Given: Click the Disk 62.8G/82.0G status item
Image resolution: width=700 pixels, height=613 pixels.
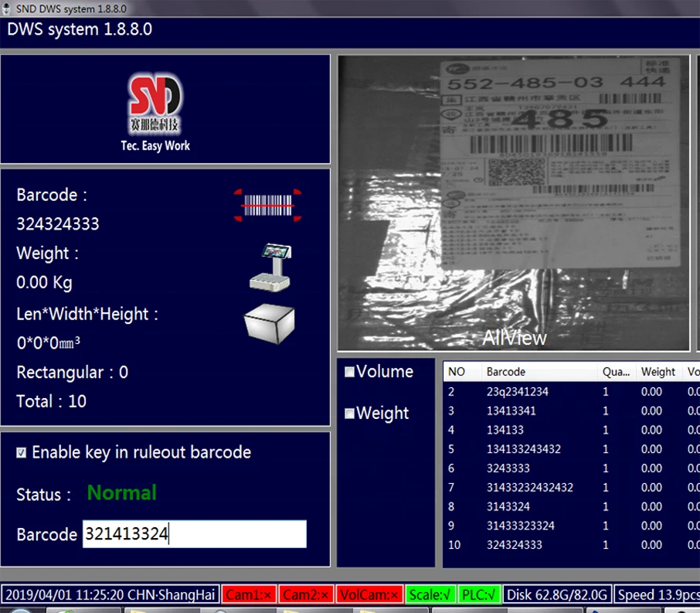Looking at the screenshot, I should coord(559,594).
